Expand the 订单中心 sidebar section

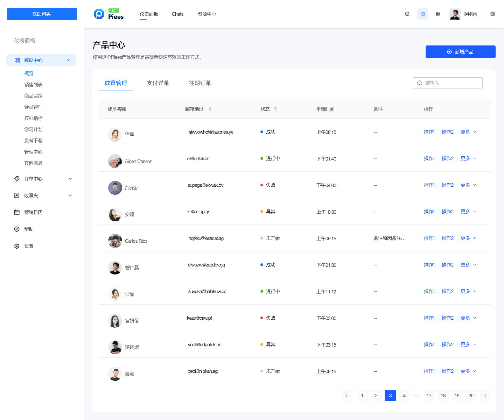[70, 179]
